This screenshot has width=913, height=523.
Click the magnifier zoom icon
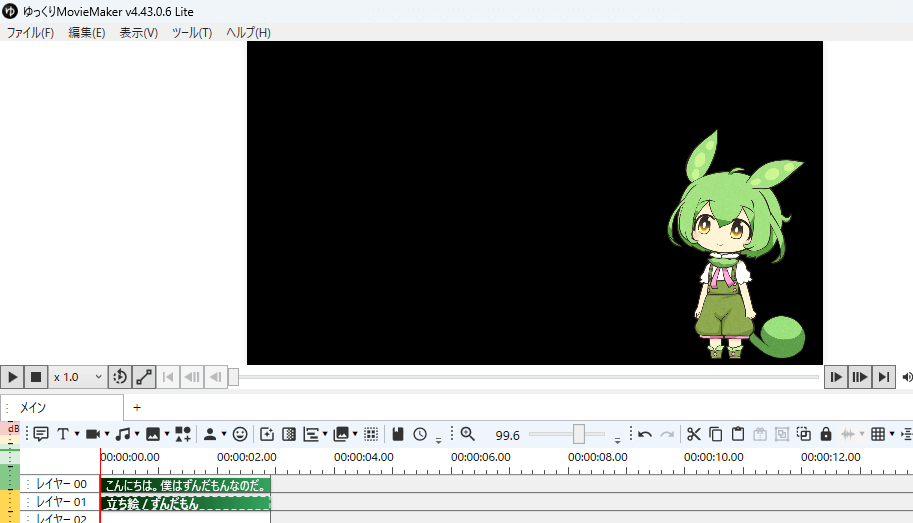[x=467, y=434]
